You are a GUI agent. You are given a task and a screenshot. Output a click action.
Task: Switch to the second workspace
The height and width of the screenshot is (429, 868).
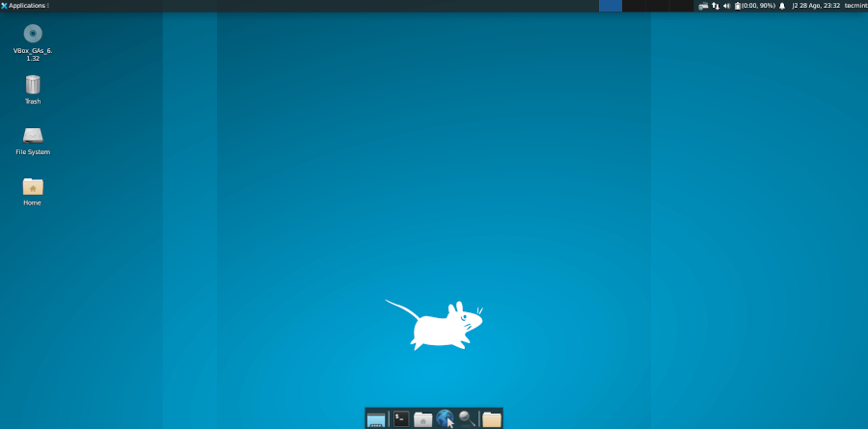point(634,6)
